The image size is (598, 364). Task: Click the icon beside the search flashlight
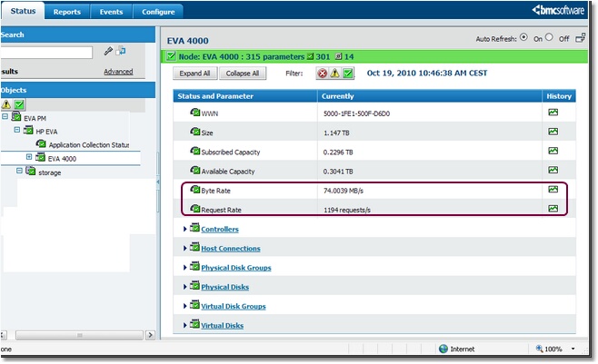point(121,51)
